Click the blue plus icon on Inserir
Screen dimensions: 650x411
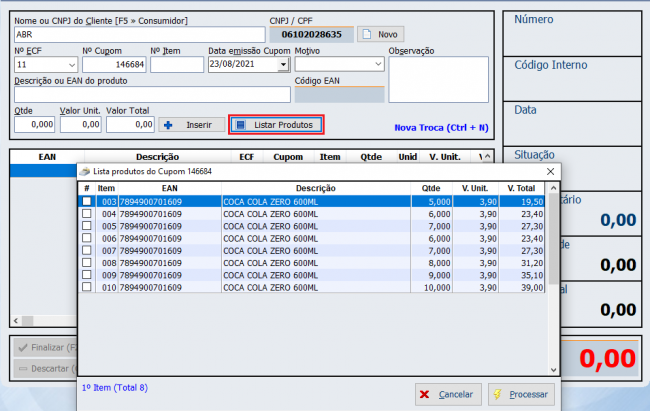pyautogui.click(x=168, y=125)
